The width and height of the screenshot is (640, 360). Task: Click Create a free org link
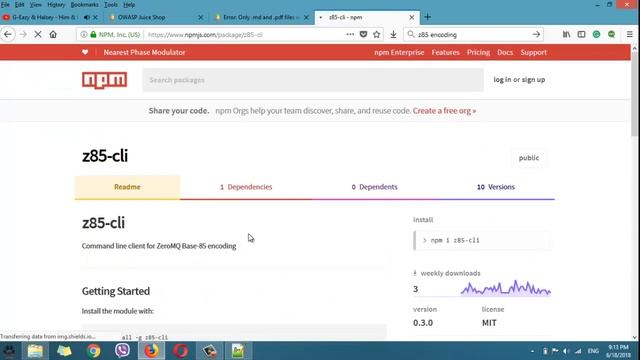[444, 111]
